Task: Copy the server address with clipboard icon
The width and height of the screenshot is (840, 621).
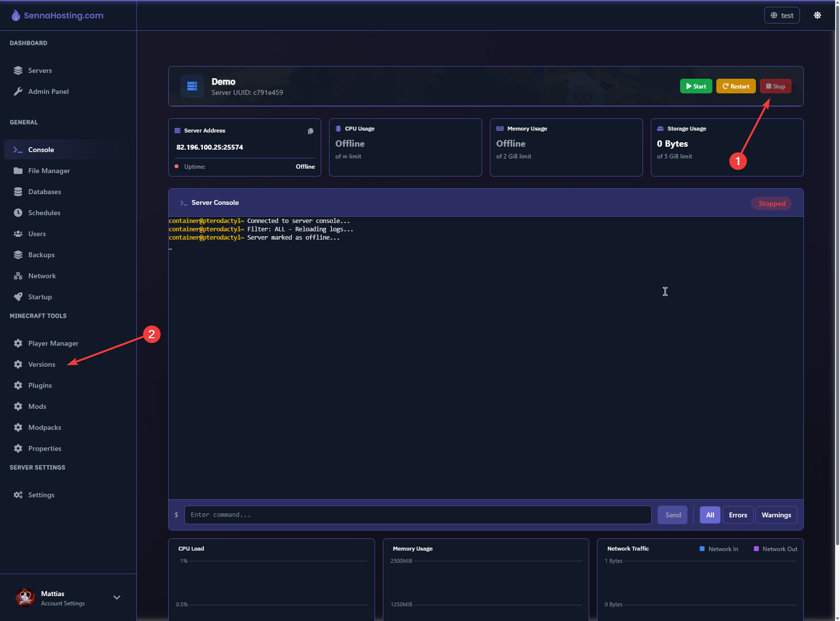Action: (x=310, y=131)
